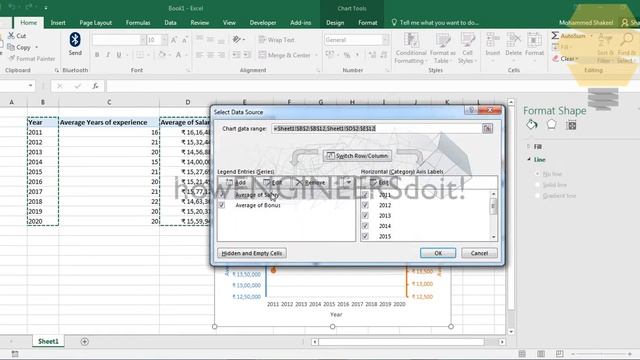
Task: Click the AutoSum sigma icon
Action: coord(555,36)
